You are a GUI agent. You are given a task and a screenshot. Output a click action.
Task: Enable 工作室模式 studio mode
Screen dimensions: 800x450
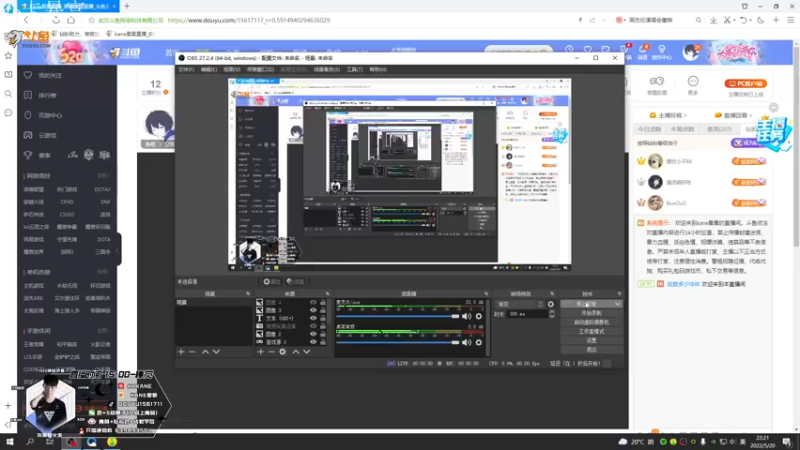[591, 331]
